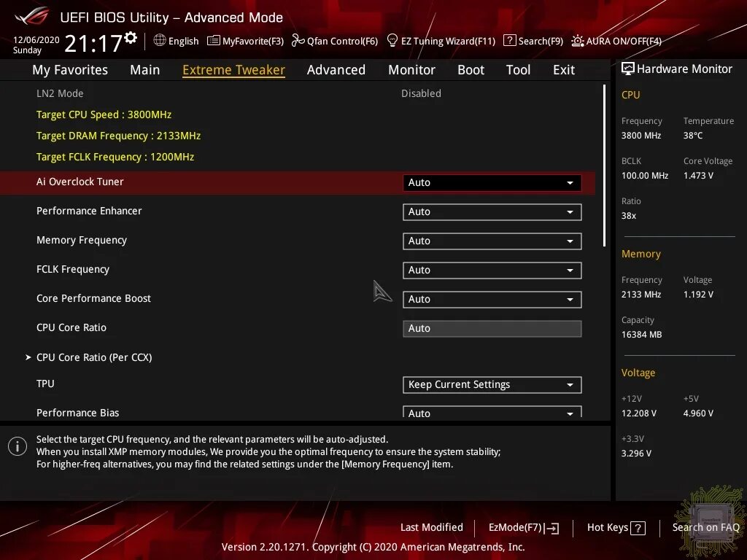Click the MyFavorite(F3) label
This screenshot has width=747, height=560.
click(x=253, y=41)
